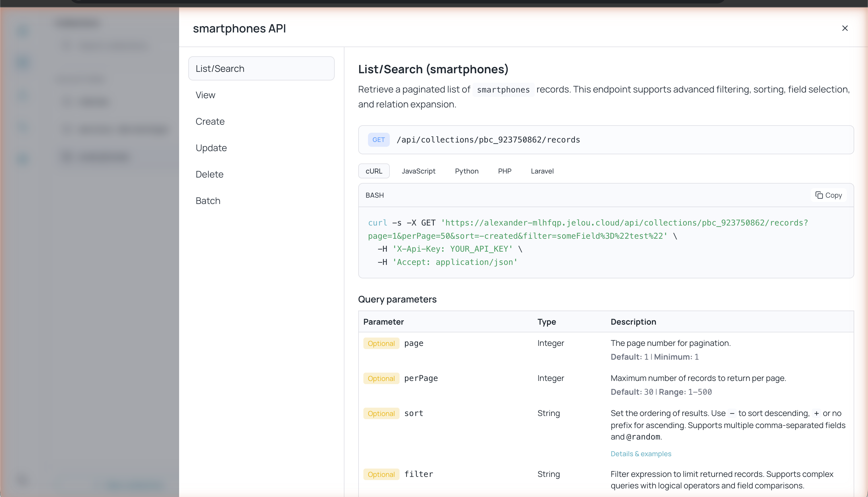Open the View endpoint documentation
Viewport: 868px width, 497px height.
pos(205,95)
